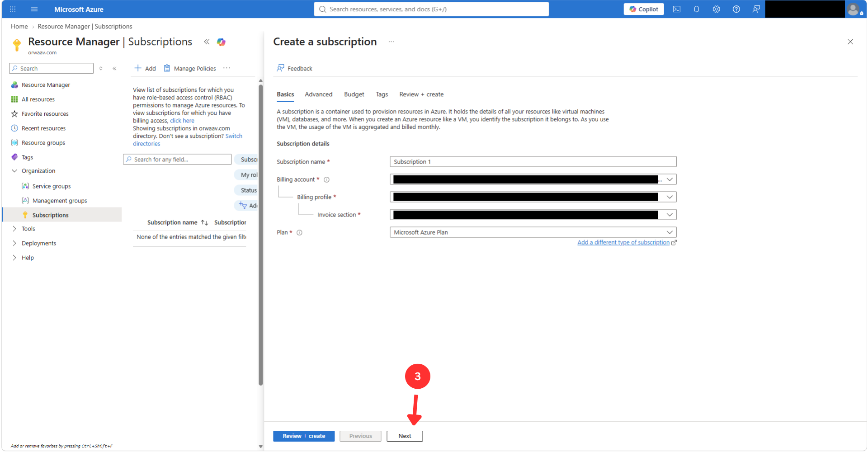Open the notifications bell
Viewport: 868px width, 452px height.
tap(697, 9)
